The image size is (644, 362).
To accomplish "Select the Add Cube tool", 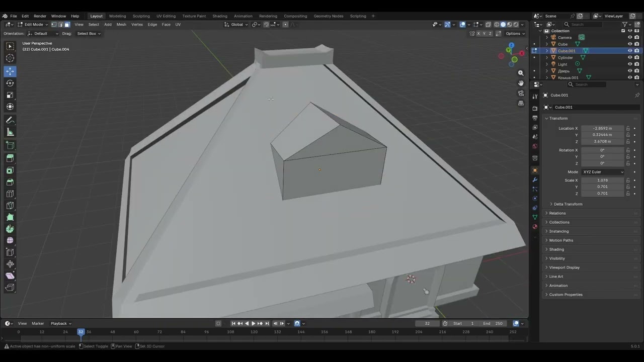I will pyautogui.click(x=10, y=145).
